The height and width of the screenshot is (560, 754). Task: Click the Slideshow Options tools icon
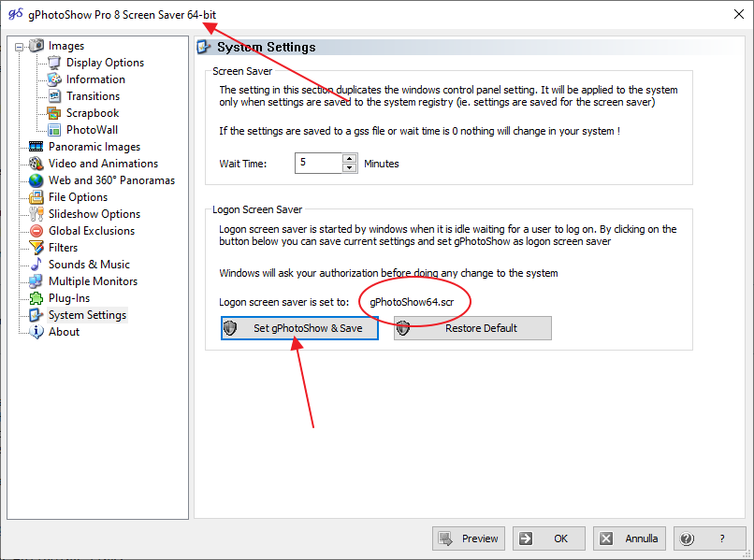(x=36, y=214)
